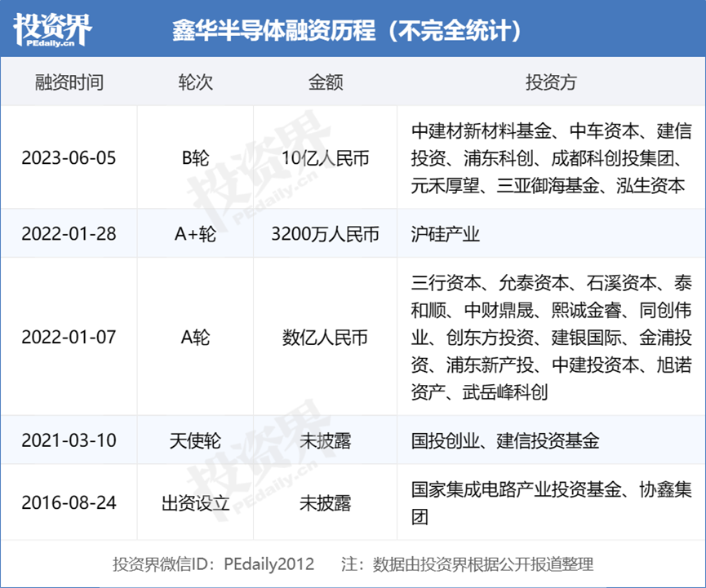Click 未披露 in the 出资设立 row

click(326, 502)
